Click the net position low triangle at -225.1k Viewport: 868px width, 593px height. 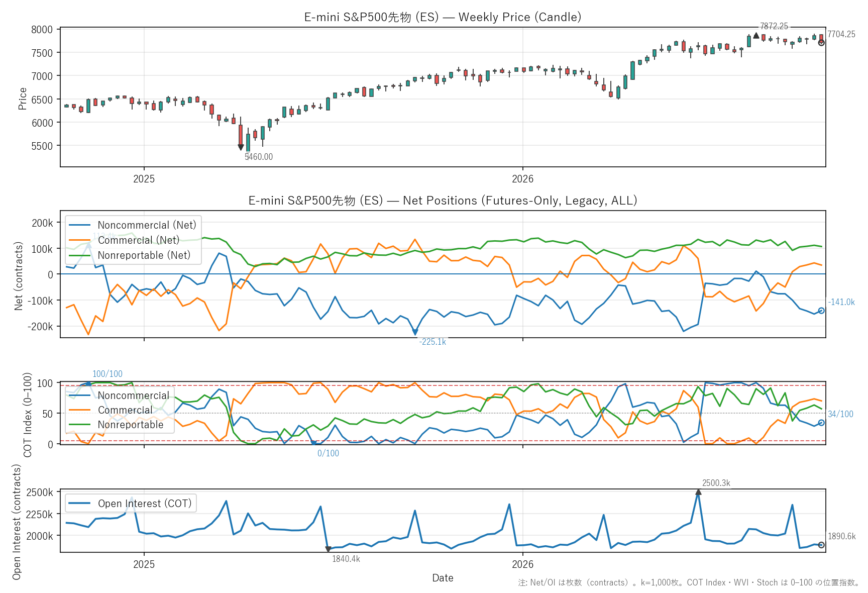[415, 332]
